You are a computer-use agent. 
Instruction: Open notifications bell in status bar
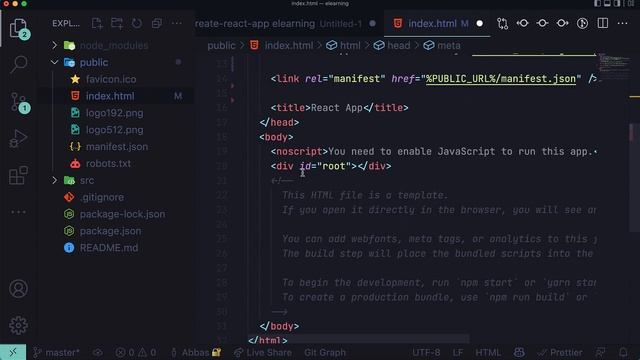623,353
